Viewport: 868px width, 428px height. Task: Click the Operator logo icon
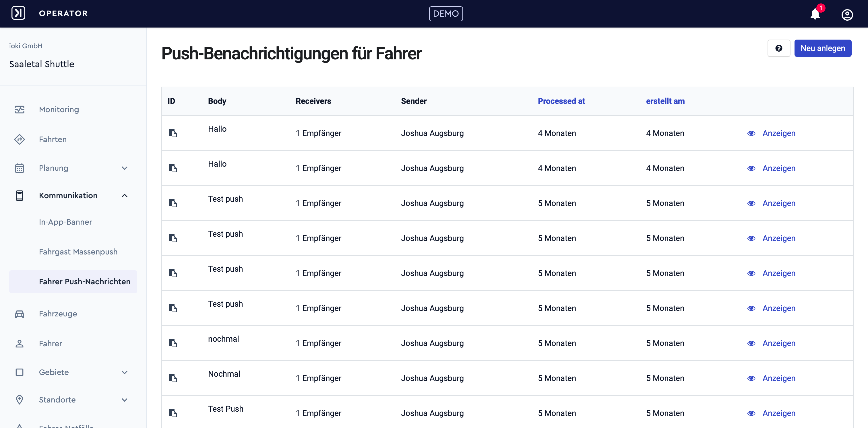tap(18, 13)
